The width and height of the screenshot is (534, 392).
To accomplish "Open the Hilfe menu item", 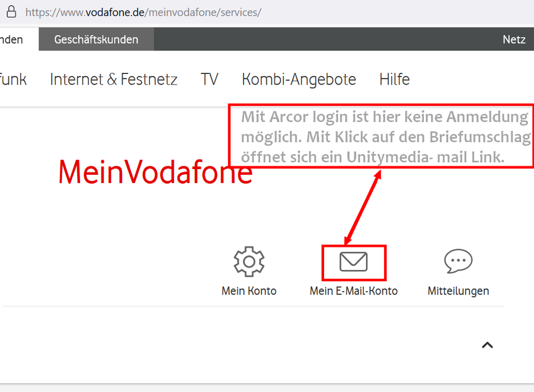I will pyautogui.click(x=394, y=79).
